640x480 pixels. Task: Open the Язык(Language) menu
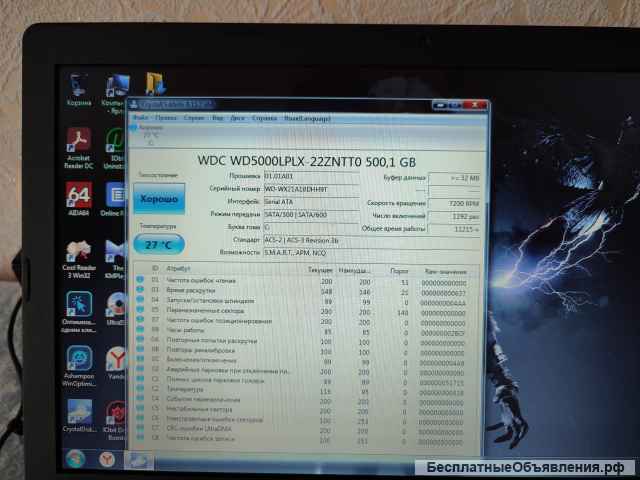coord(304,117)
